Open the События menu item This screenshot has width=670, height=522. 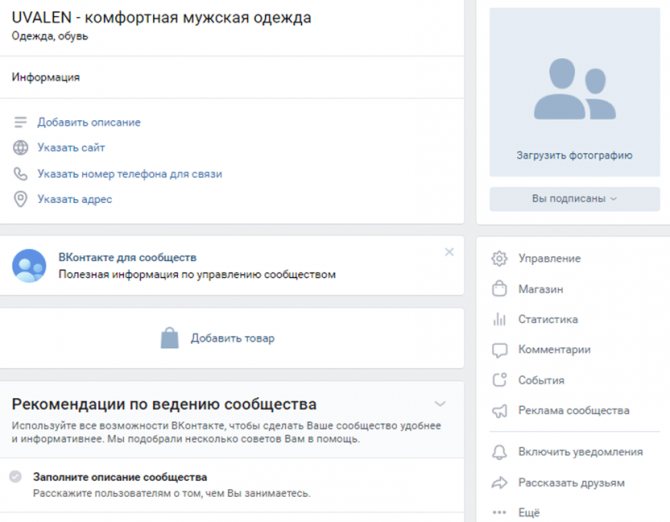coord(541,380)
